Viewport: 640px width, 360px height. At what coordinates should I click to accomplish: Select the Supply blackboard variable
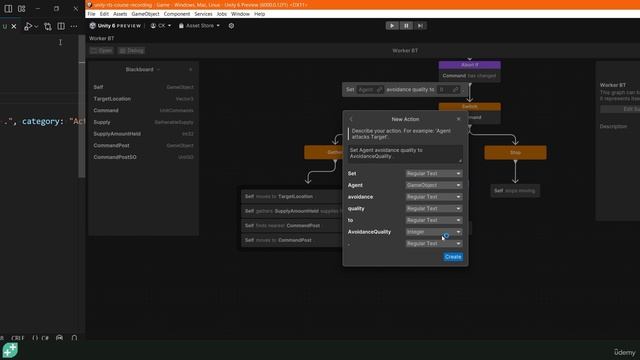click(x=143, y=122)
